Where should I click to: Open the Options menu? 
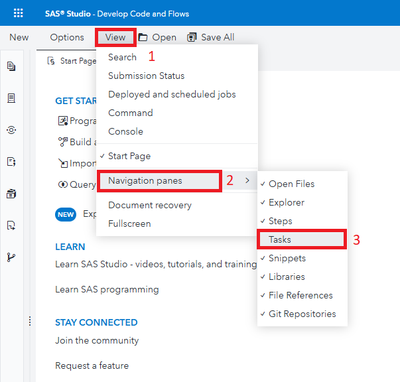67,37
